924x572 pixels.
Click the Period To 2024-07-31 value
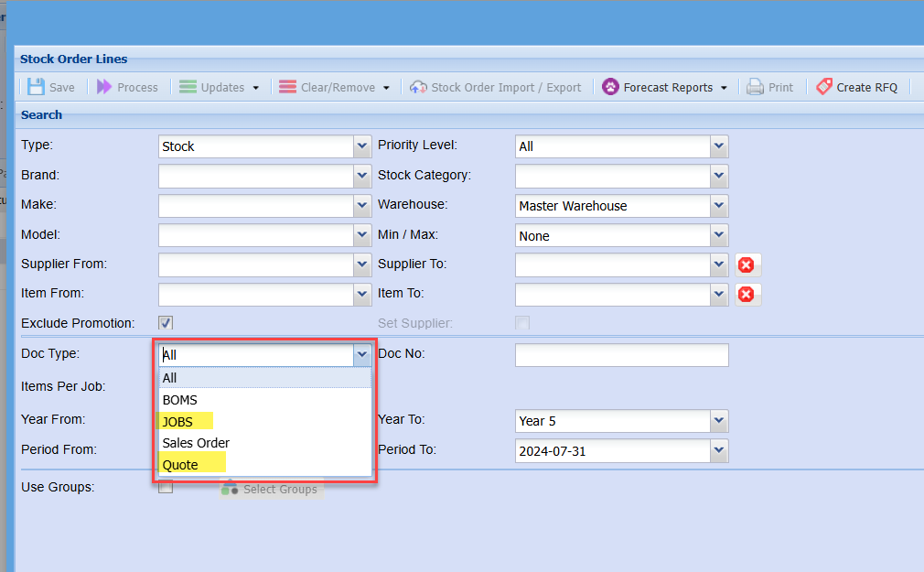pos(613,450)
